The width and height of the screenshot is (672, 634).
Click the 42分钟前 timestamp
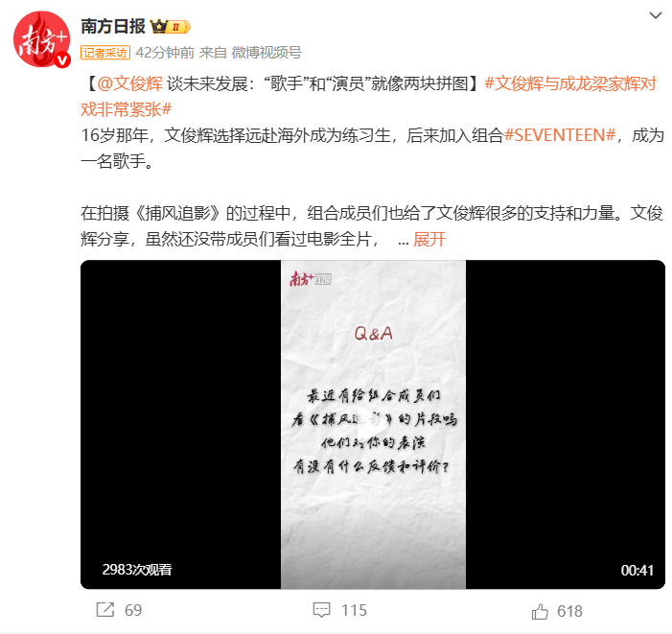pyautogui.click(x=165, y=53)
